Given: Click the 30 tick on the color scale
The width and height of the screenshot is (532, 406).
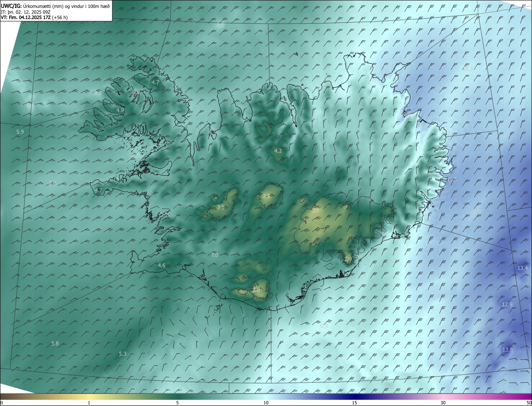Looking at the screenshot, I should coord(443,403).
